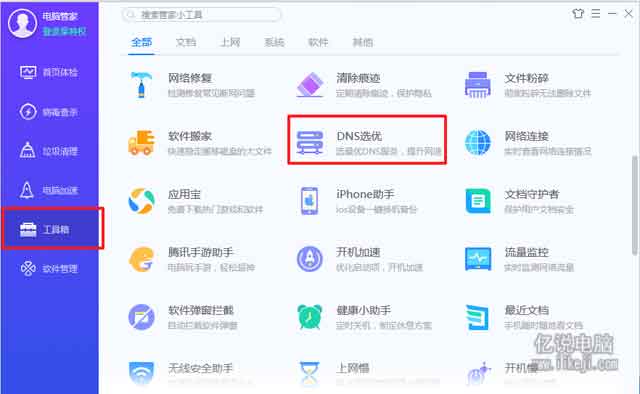The height and width of the screenshot is (394, 640).
Task: Open the 文档守护者 document icon
Action: [478, 201]
